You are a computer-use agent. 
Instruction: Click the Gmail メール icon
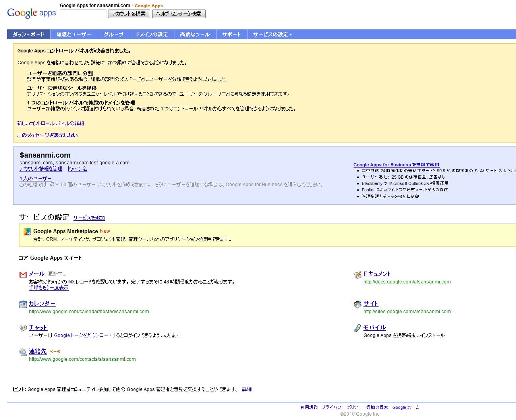pyautogui.click(x=23, y=274)
